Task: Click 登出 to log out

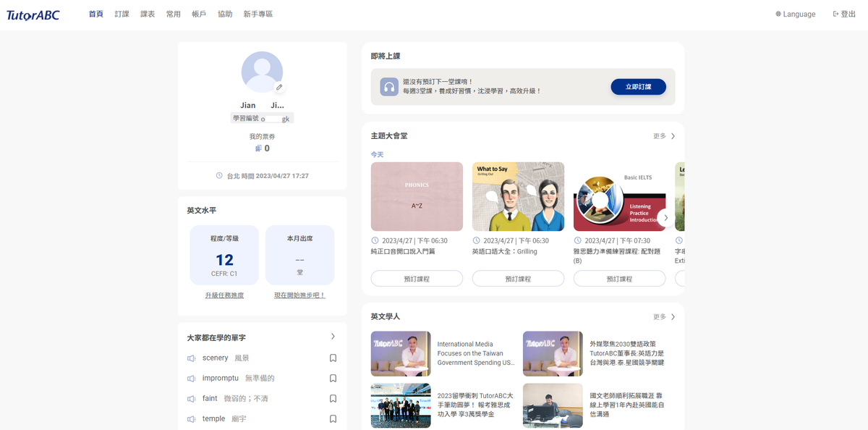Action: point(844,14)
